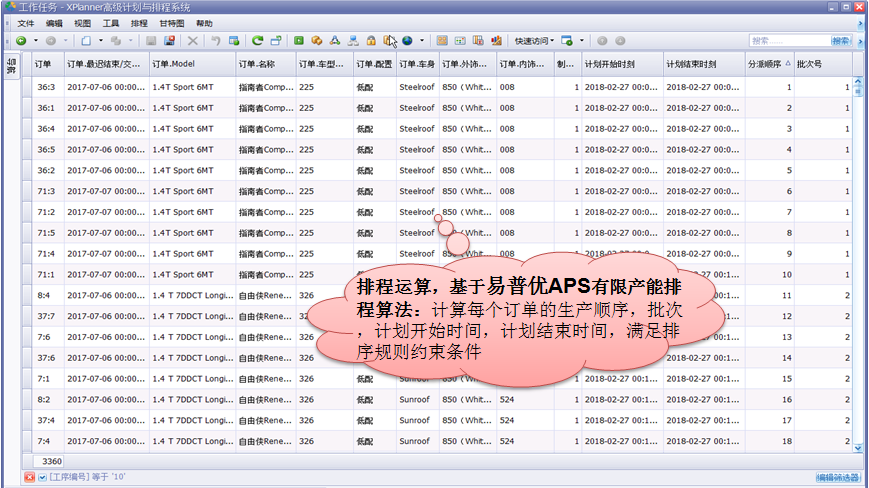Sort by the 订单 column header
The height and width of the screenshot is (488, 869).
pos(47,64)
